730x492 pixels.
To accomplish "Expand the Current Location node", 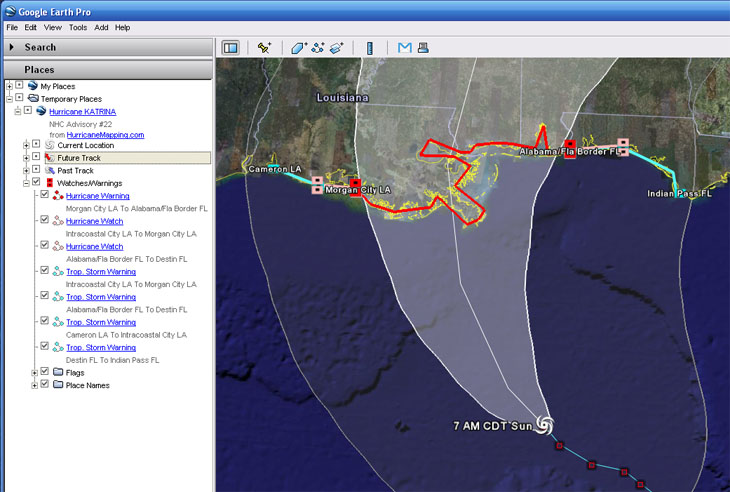I will 26,146.
